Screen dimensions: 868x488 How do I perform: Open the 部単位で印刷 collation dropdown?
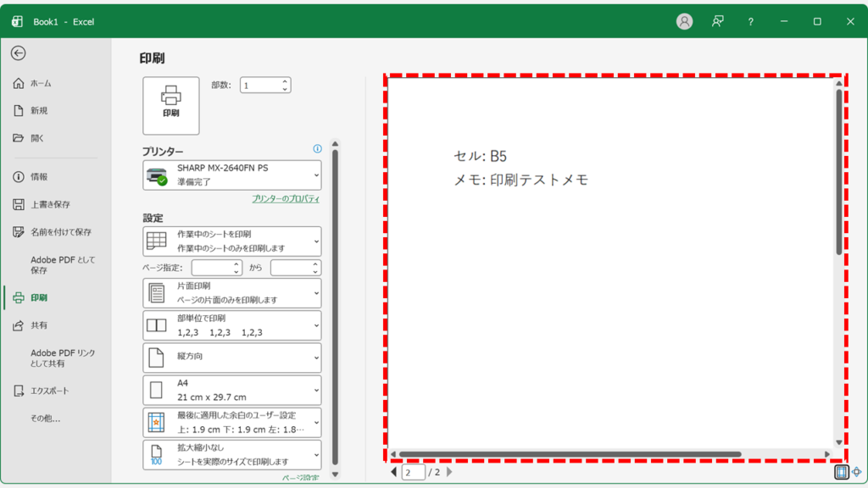click(x=232, y=325)
